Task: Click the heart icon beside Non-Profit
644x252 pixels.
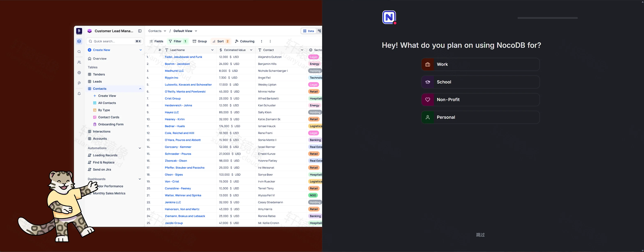Action: pos(428,100)
